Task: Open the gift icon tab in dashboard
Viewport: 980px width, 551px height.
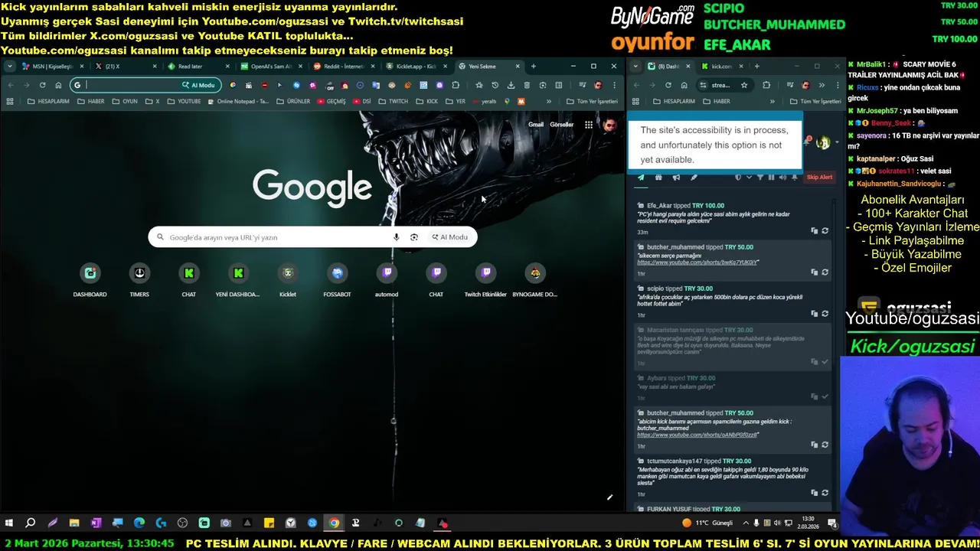Action: [x=658, y=178]
